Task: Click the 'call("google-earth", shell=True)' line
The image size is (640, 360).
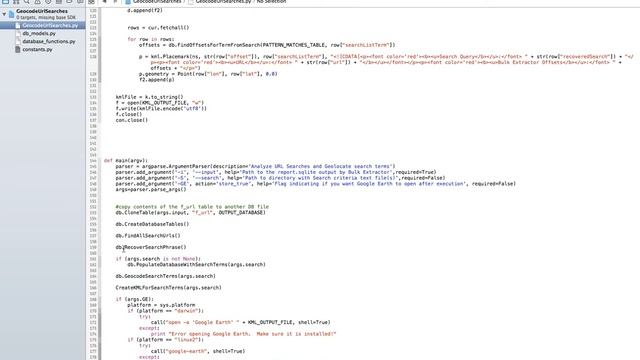Action: (x=198, y=351)
